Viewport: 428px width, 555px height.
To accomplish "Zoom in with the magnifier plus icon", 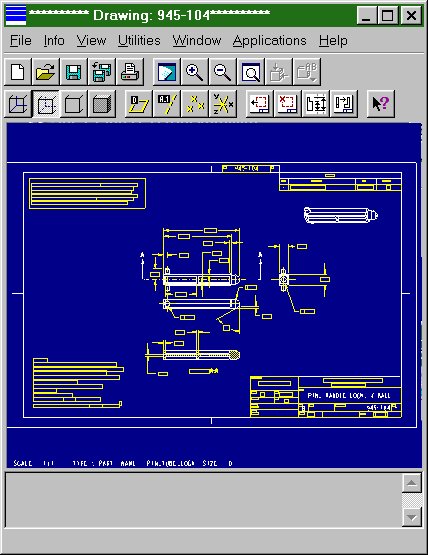I will click(194, 72).
